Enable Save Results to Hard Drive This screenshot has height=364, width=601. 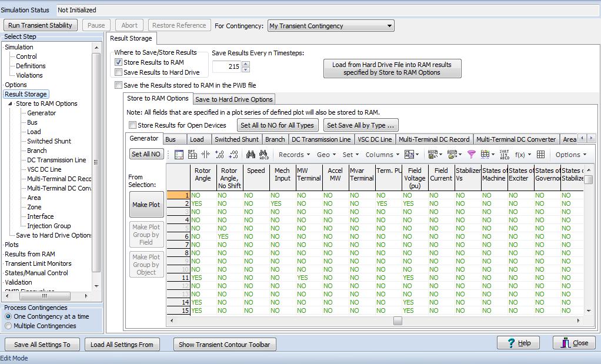tap(119, 72)
